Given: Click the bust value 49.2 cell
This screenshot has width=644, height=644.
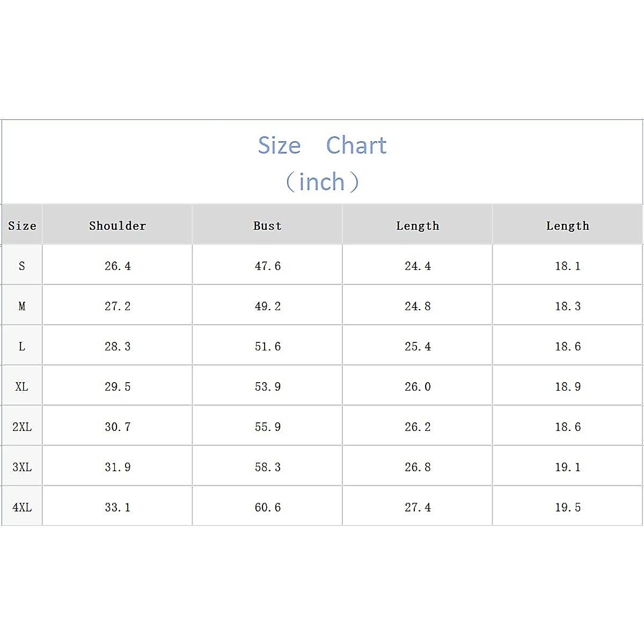Looking at the screenshot, I should 267,306.
